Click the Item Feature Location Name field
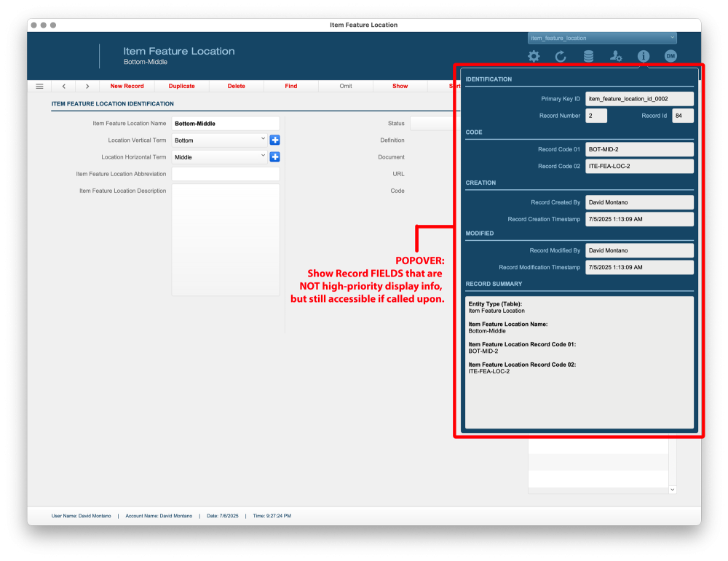Image resolution: width=728 pixels, height=561 pixels. pyautogui.click(x=226, y=123)
